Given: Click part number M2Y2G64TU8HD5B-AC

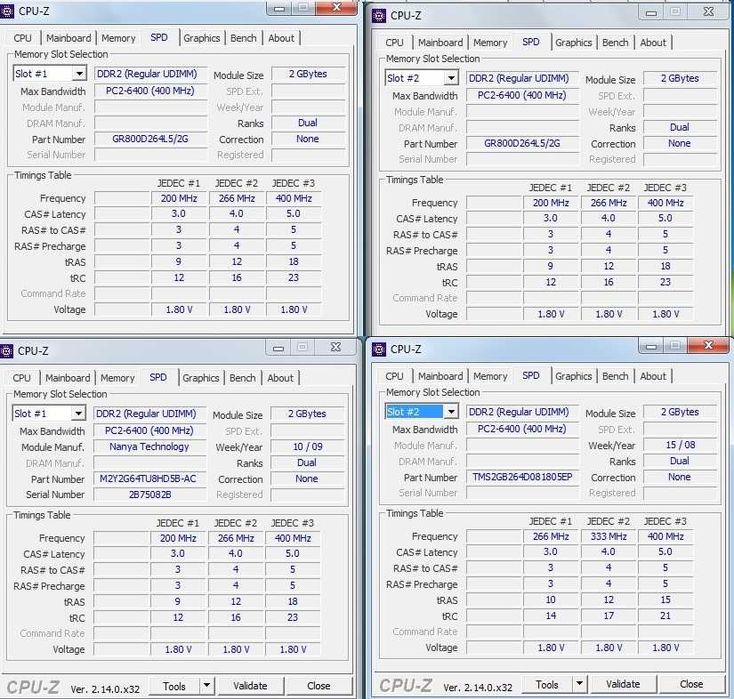Looking at the screenshot, I should pos(149,479).
